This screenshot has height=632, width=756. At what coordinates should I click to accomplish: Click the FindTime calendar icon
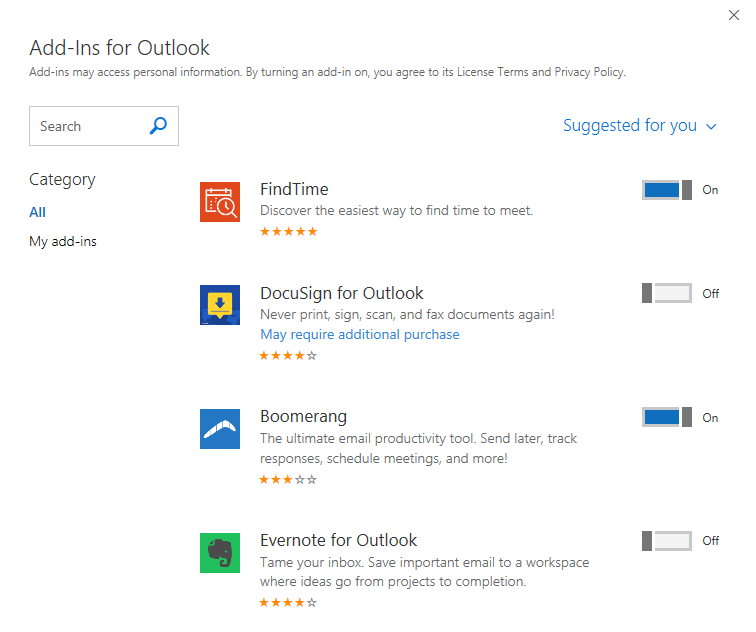click(220, 202)
